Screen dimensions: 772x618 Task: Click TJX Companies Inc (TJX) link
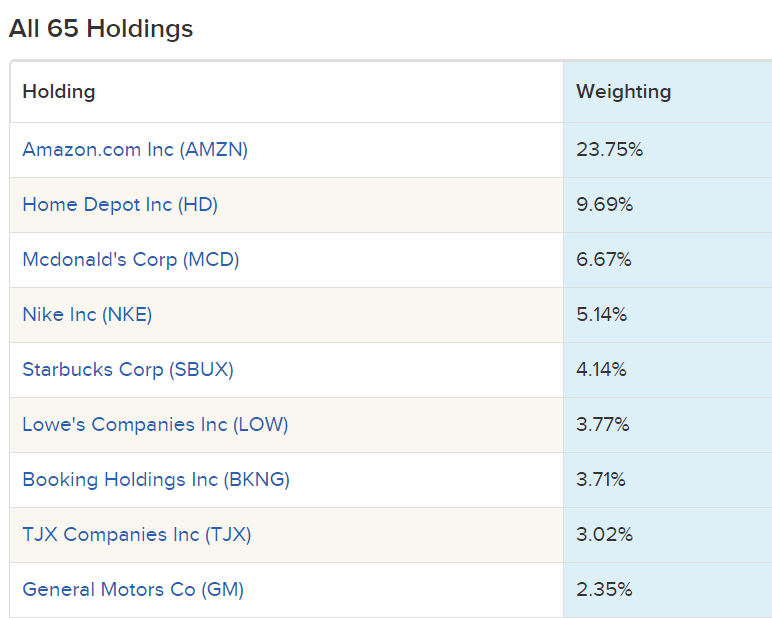point(137,535)
